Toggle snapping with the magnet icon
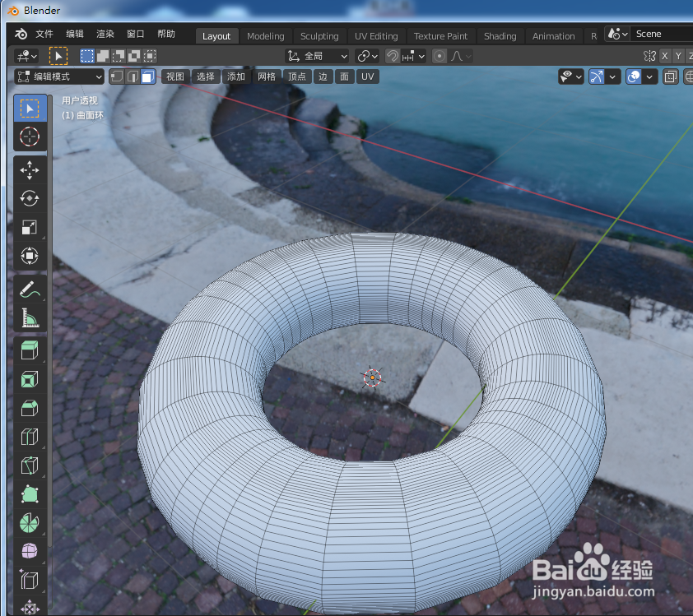The width and height of the screenshot is (693, 616). click(392, 55)
